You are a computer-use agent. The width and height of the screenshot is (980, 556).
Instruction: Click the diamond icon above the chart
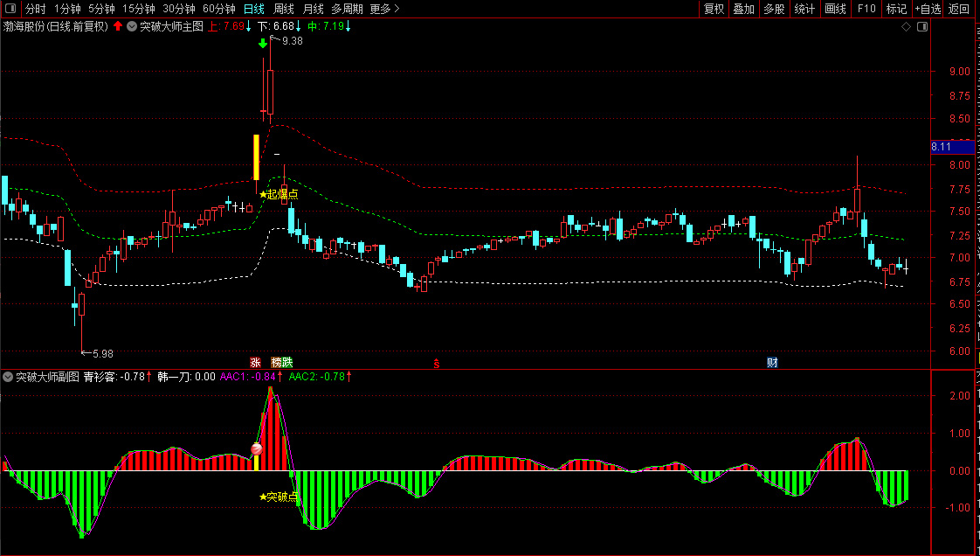point(907,27)
